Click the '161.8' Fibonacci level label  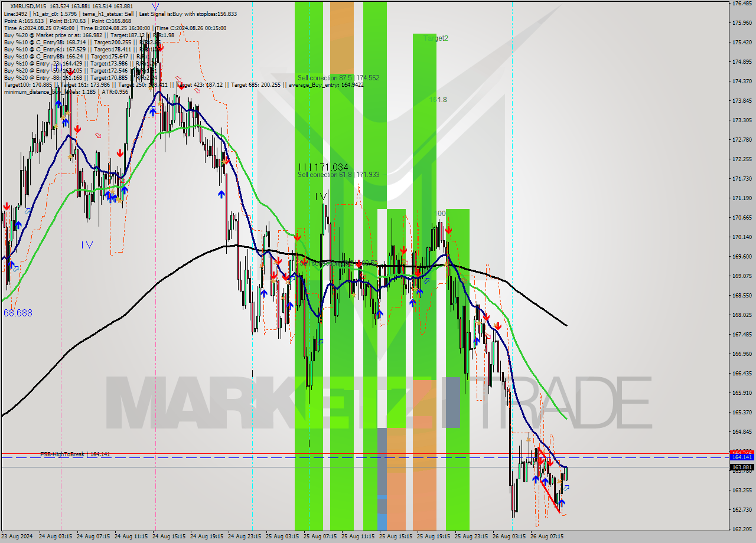point(438,100)
